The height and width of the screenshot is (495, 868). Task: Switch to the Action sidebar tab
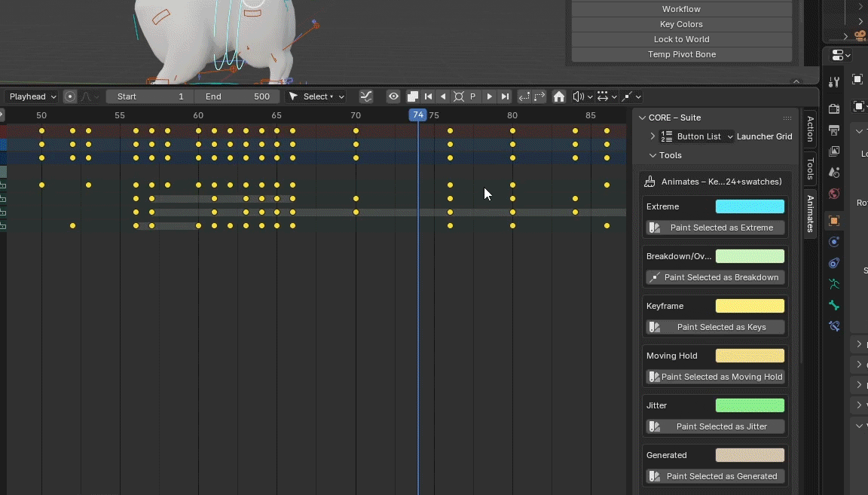click(x=811, y=129)
